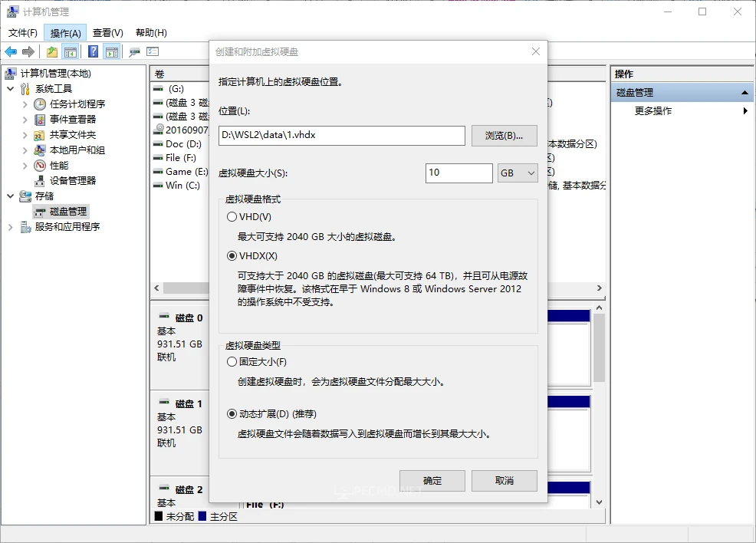Collapse the 磁盘管理 actions section arrow
The height and width of the screenshot is (543, 756).
pyautogui.click(x=744, y=93)
